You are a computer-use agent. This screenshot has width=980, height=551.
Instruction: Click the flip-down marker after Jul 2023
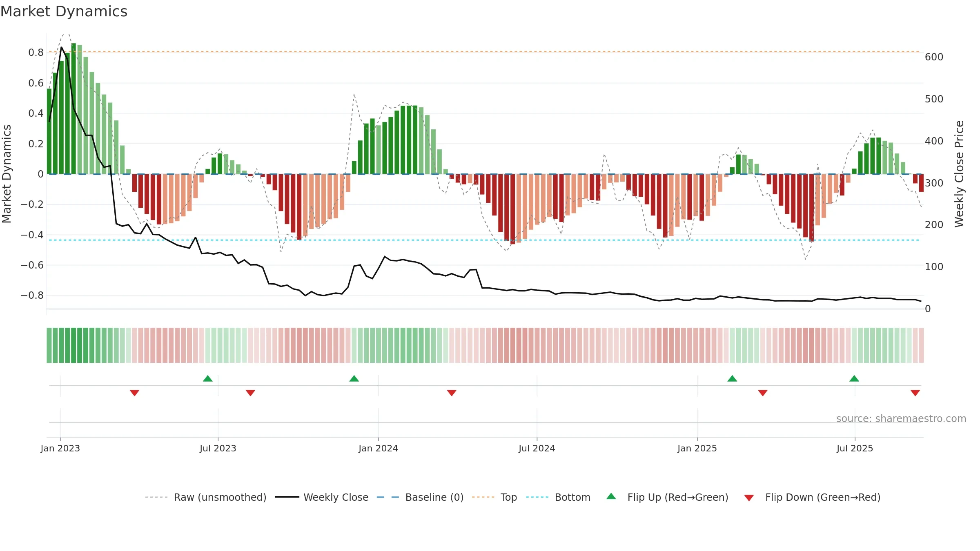click(x=250, y=393)
